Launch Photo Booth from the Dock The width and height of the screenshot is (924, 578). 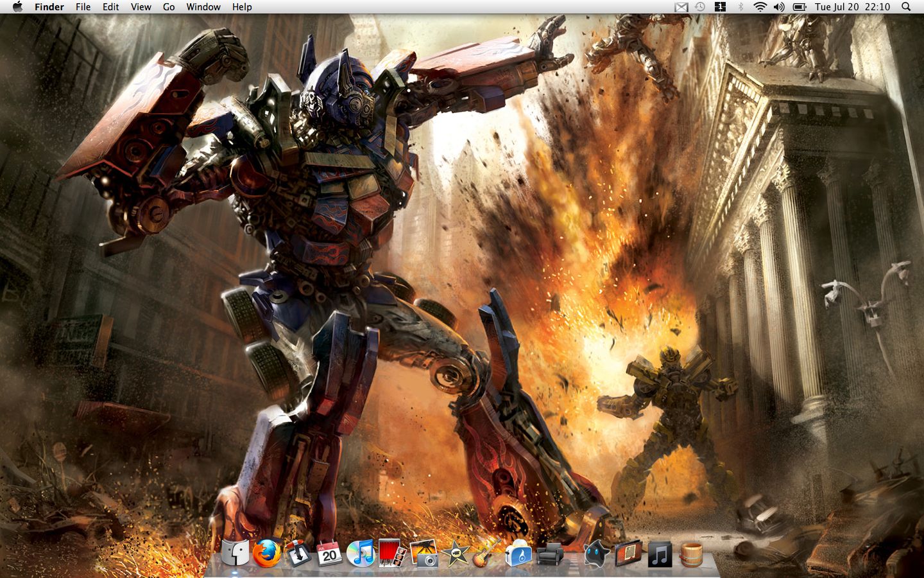tap(392, 553)
